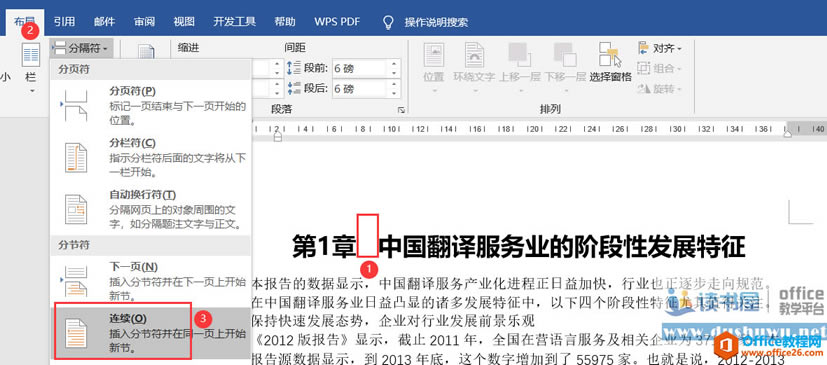Switch to the 视图 tab
Viewport: 827px width, 365px height.
[184, 22]
